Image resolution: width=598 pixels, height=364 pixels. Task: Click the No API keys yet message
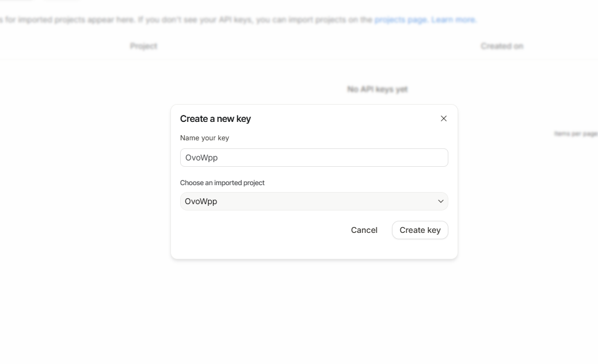click(378, 89)
